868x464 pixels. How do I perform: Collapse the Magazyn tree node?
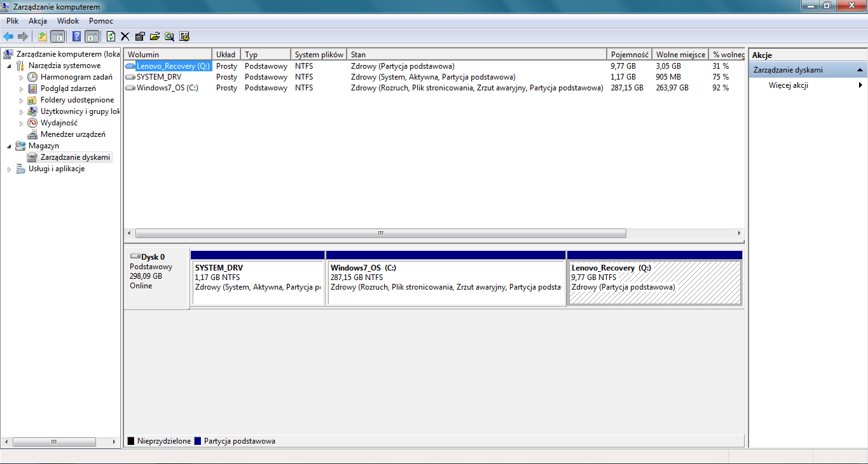pyautogui.click(x=9, y=146)
